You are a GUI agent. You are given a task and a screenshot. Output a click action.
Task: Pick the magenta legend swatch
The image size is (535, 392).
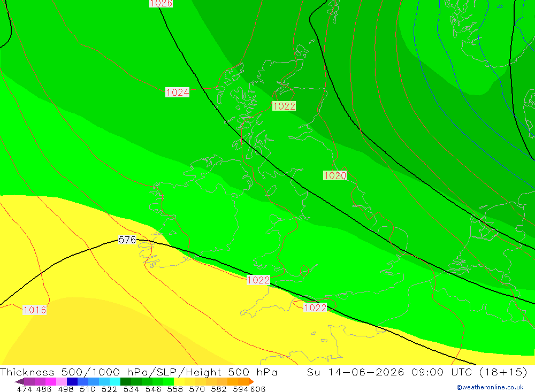click(51, 381)
